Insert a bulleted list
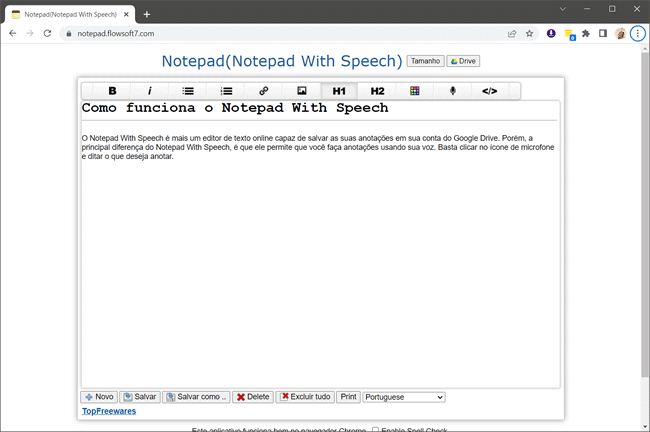This screenshot has height=432, width=650. (x=188, y=91)
